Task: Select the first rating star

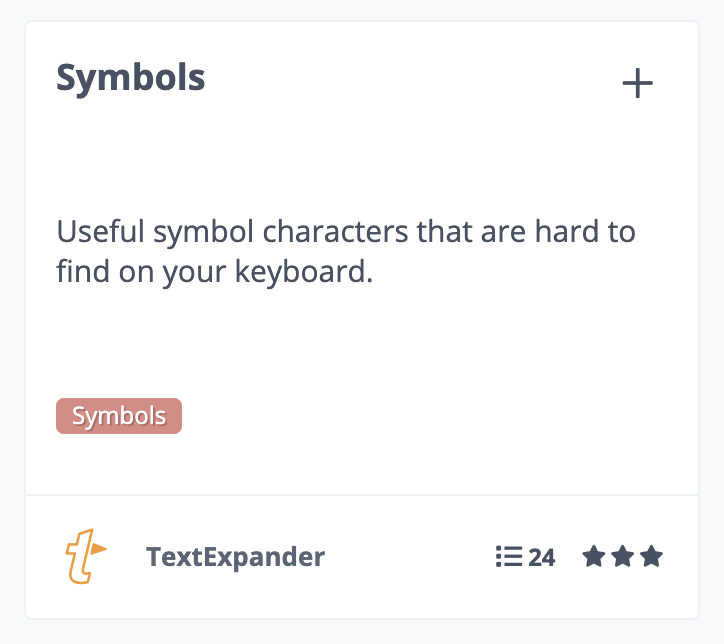Action: [x=594, y=556]
